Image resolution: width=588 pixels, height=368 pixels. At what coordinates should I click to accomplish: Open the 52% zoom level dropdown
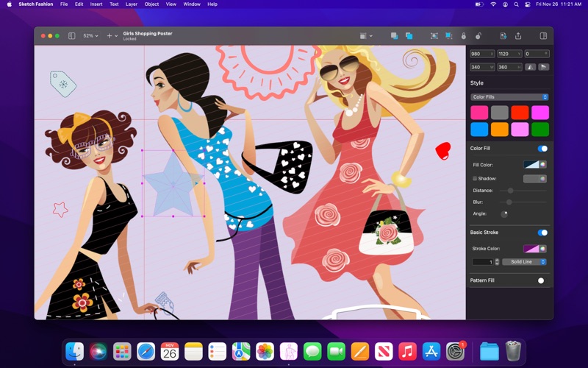click(x=90, y=35)
